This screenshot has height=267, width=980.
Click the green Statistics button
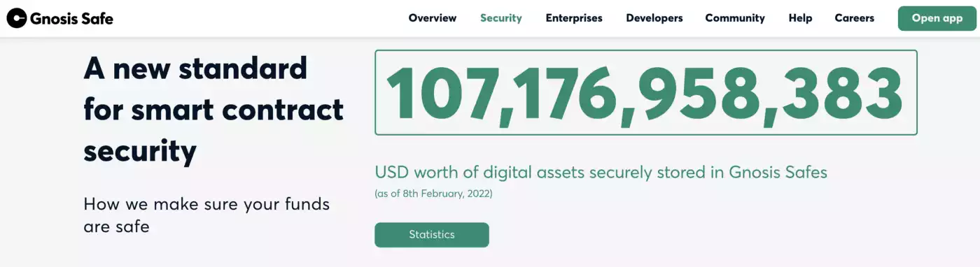coord(432,235)
